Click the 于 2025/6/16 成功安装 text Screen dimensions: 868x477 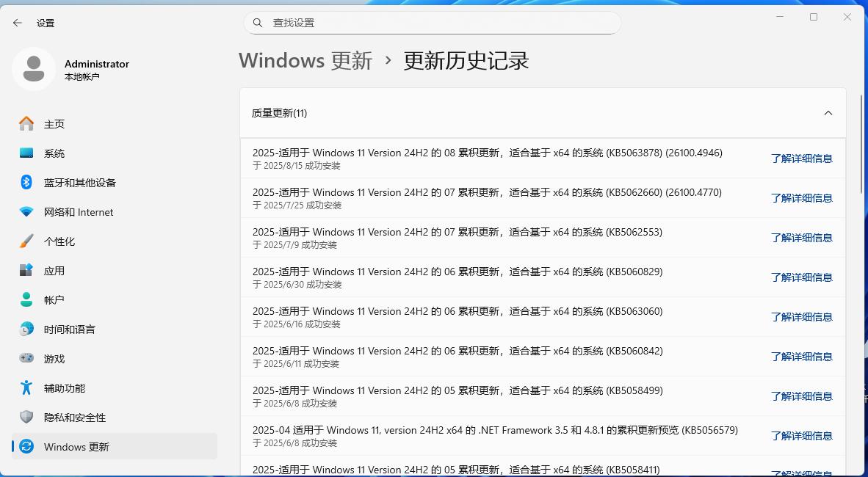pyautogui.click(x=297, y=324)
